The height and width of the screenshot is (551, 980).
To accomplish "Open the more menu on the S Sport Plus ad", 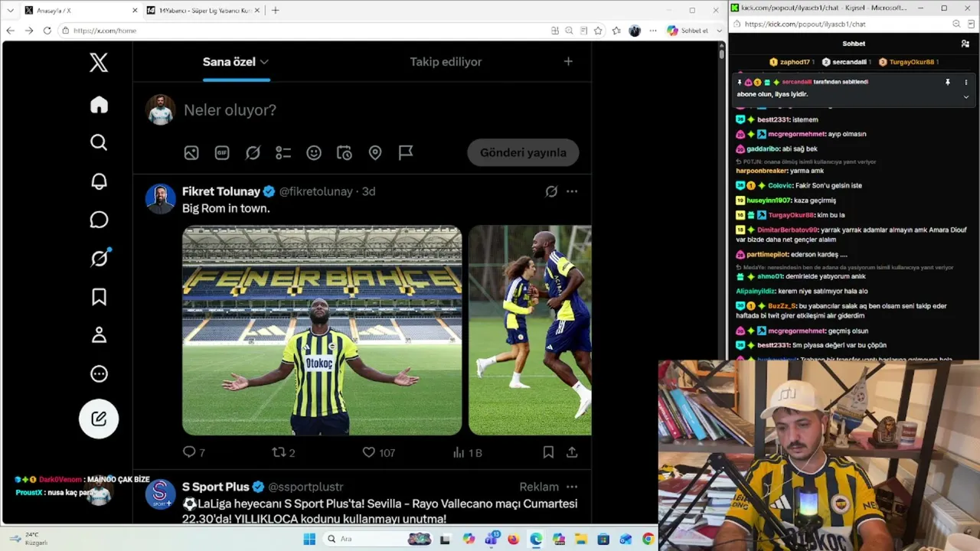I will pos(572,487).
